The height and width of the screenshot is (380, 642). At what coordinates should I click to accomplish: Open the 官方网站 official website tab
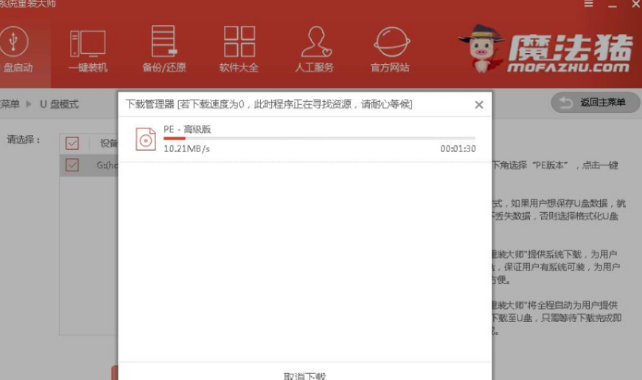pyautogui.click(x=390, y=49)
